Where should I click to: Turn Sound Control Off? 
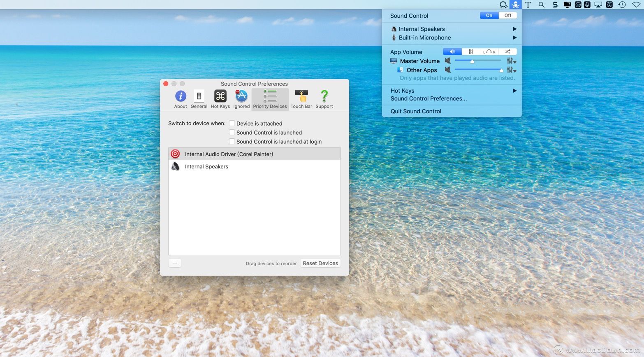point(507,15)
